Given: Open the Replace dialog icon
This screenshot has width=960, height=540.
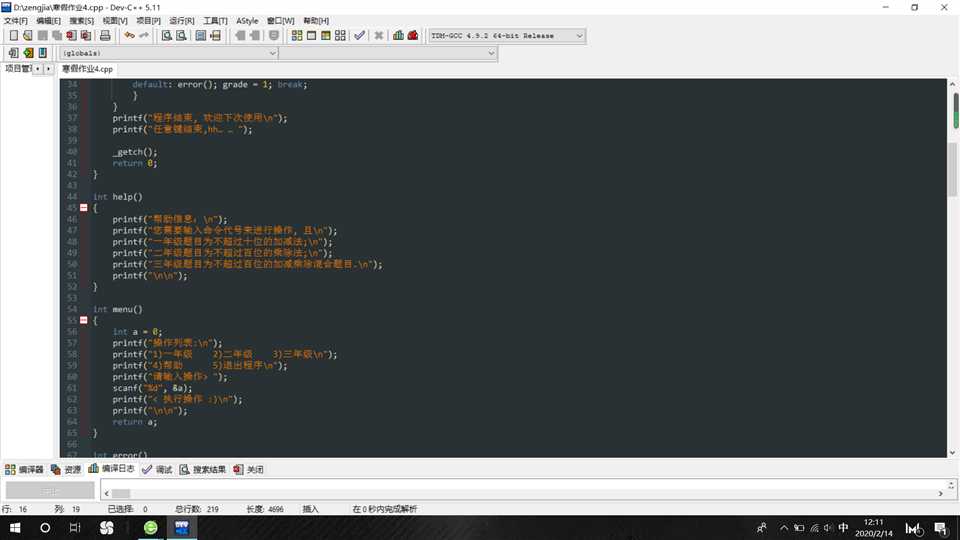Looking at the screenshot, I should [x=181, y=36].
